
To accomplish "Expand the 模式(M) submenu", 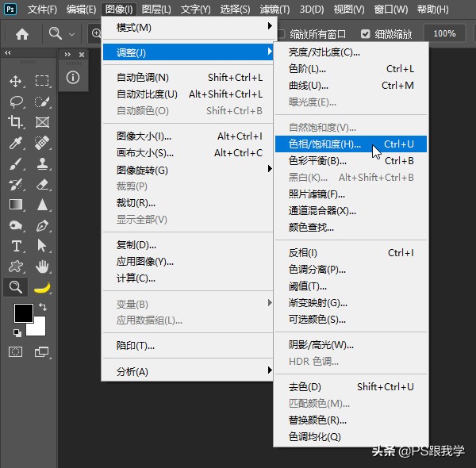I will pos(188,28).
